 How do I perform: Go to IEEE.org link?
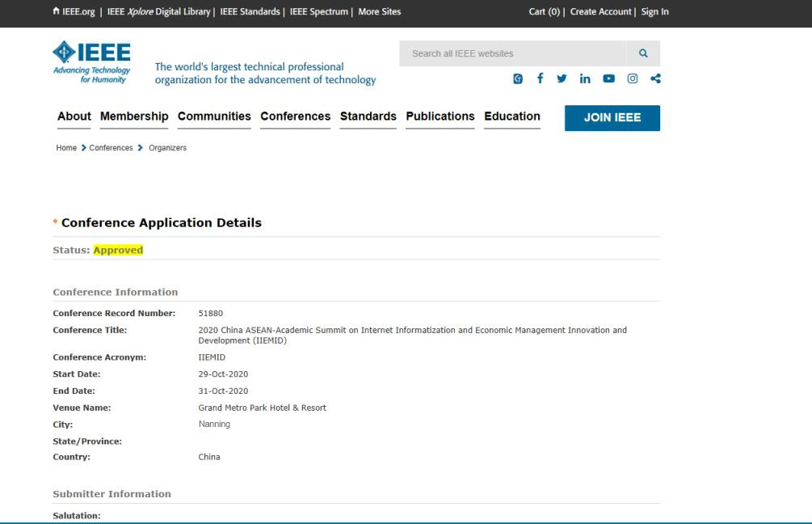click(78, 11)
